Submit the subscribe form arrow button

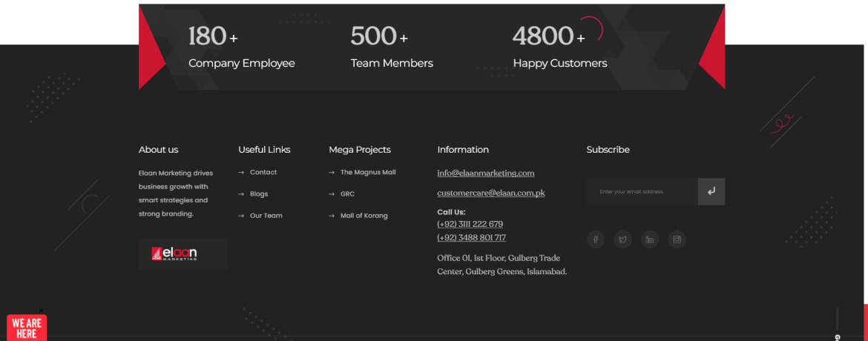click(711, 191)
